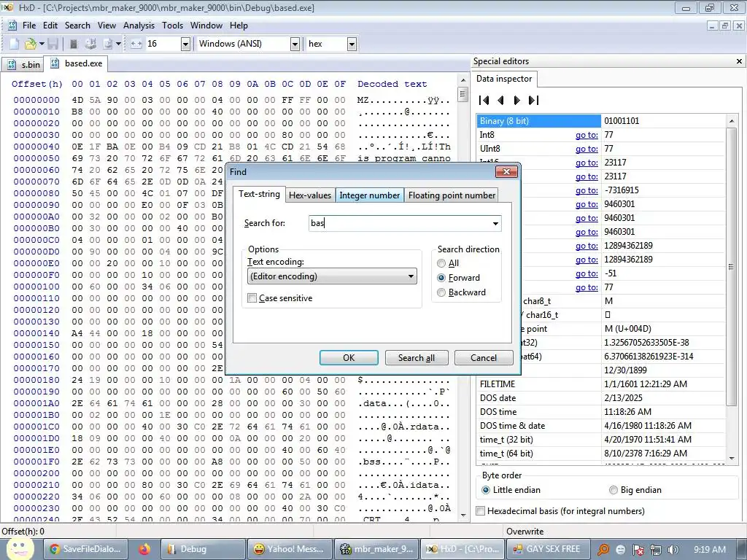Switch to Floating point number tab
747x560 pixels.
point(452,195)
